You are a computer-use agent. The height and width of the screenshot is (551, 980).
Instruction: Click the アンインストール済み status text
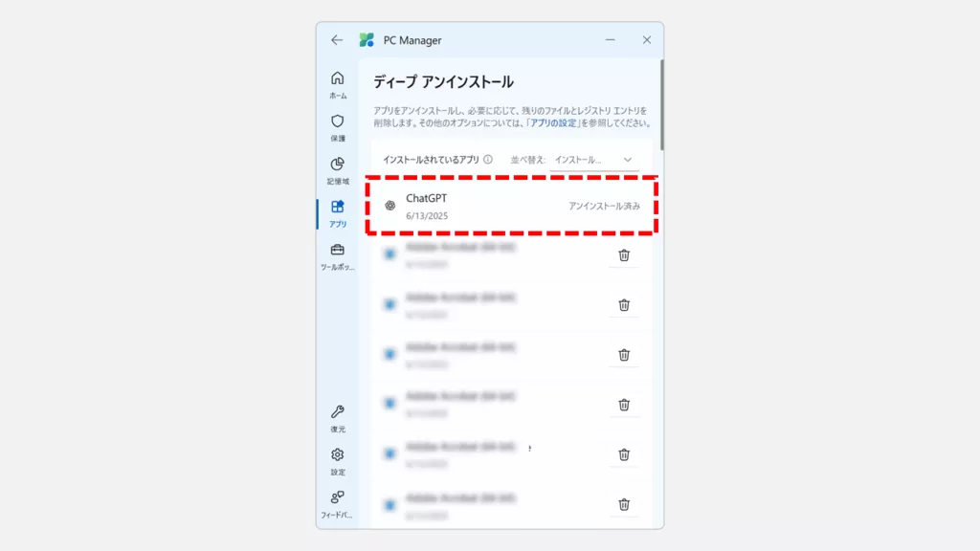click(605, 206)
